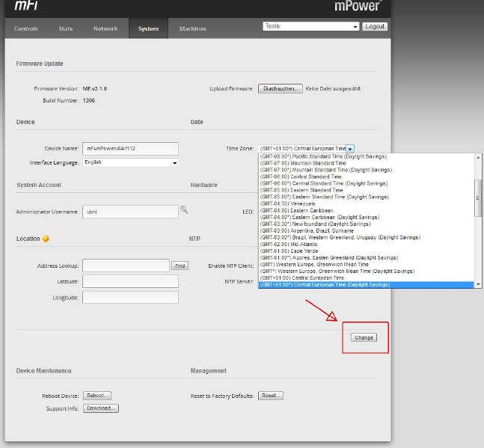This screenshot has width=484, height=448.
Task: Click Reset to factory defaults button
Action: (x=270, y=396)
